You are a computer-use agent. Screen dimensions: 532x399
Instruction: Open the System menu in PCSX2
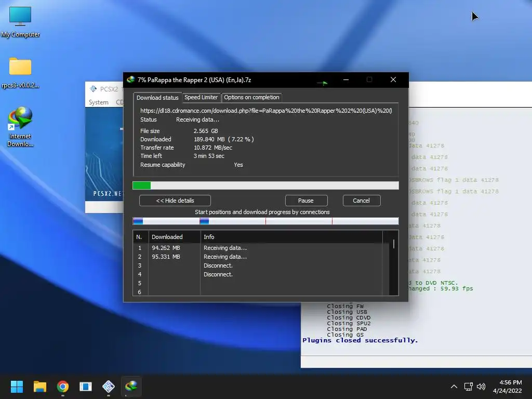(x=98, y=102)
